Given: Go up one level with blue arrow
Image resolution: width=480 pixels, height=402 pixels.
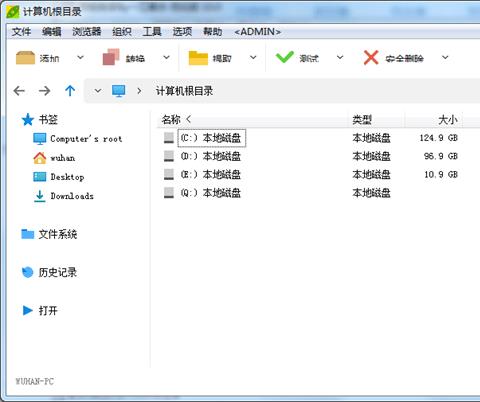Looking at the screenshot, I should tap(70, 91).
